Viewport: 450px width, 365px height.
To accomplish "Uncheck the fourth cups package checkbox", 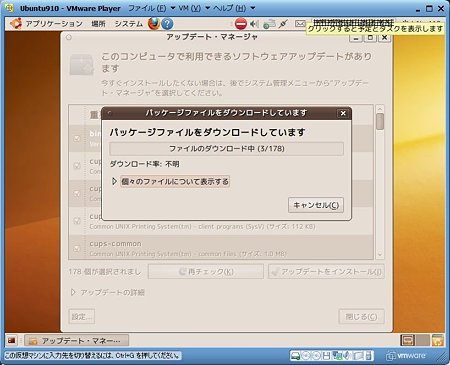I will tap(77, 221).
